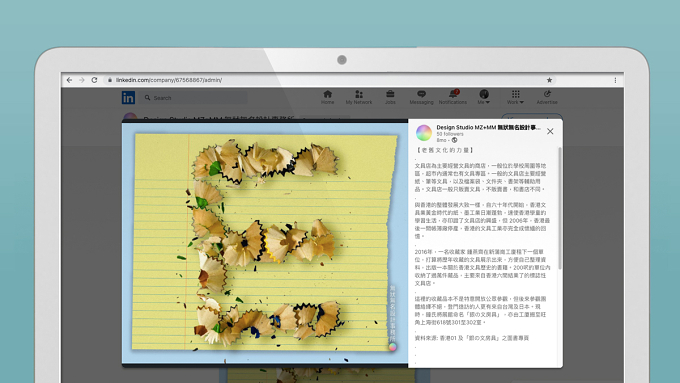The width and height of the screenshot is (680, 383).
Task: Expand the Work apps dropdown
Action: pos(515,97)
